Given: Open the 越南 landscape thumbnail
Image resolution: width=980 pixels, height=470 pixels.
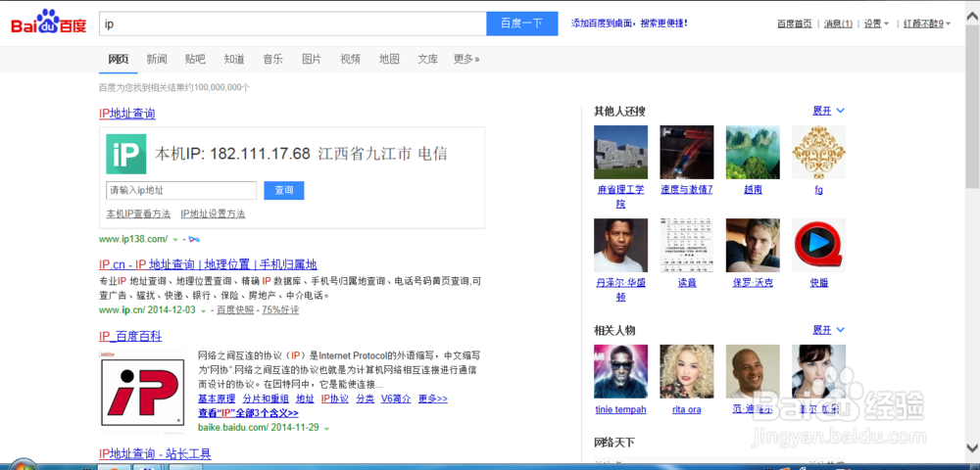Looking at the screenshot, I should tap(753, 153).
